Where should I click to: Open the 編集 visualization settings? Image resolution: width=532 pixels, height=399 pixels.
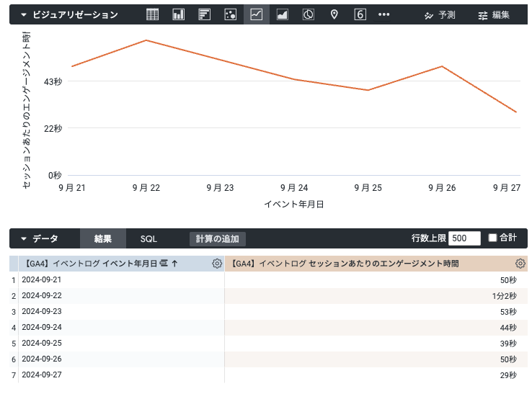pyautogui.click(x=494, y=15)
